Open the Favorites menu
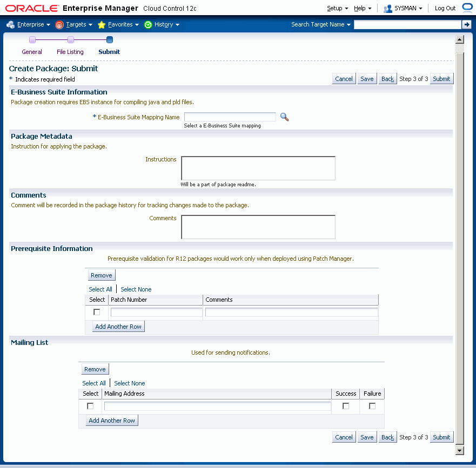 (123, 25)
